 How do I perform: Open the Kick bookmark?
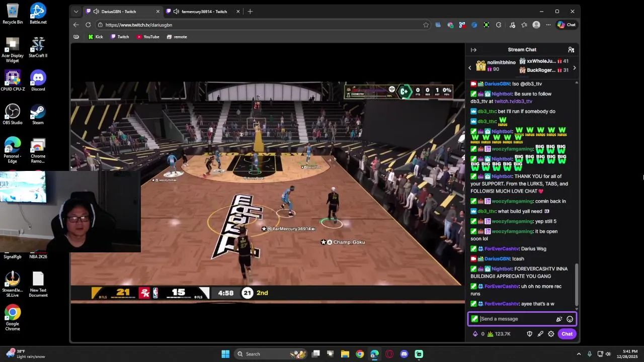(96, 37)
